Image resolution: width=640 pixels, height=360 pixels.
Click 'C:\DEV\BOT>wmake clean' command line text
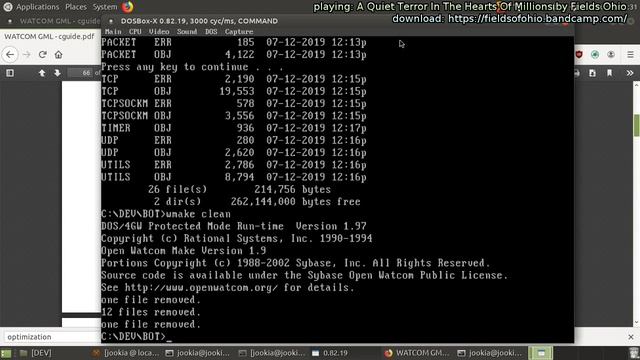pos(166,214)
